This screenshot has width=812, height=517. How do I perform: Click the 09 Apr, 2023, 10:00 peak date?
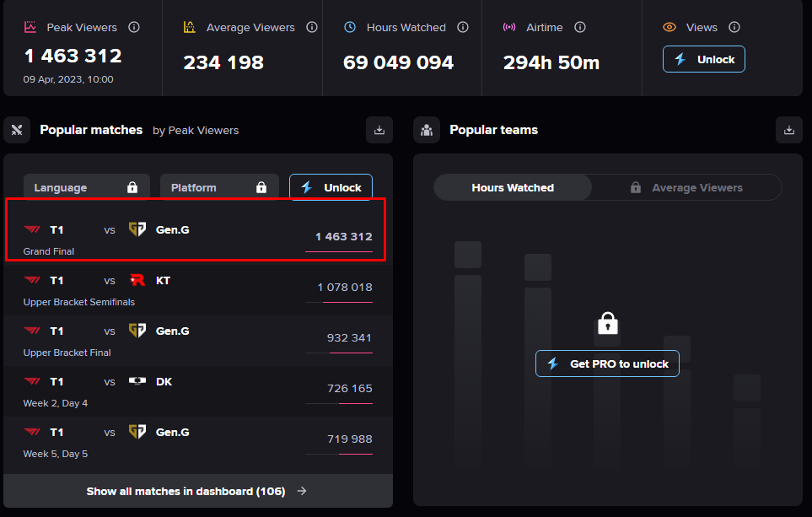pyautogui.click(x=68, y=79)
